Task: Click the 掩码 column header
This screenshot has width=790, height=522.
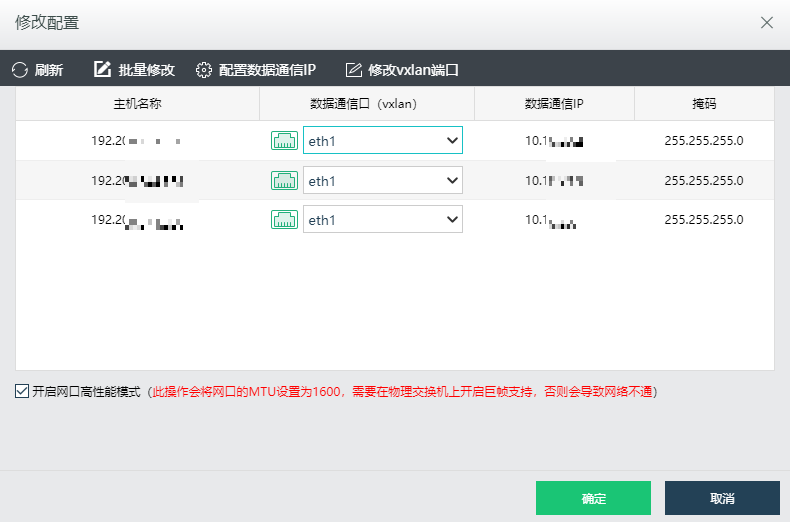Action: pos(704,104)
